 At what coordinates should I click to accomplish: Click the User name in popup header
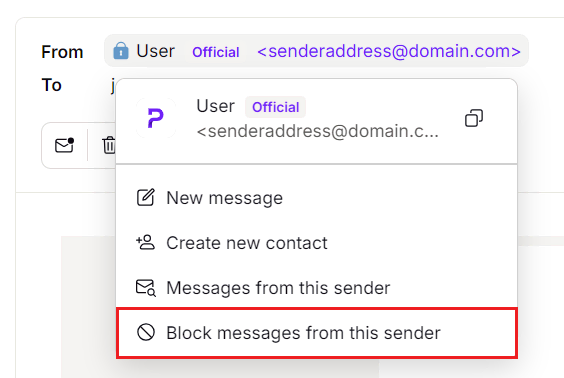(x=215, y=106)
